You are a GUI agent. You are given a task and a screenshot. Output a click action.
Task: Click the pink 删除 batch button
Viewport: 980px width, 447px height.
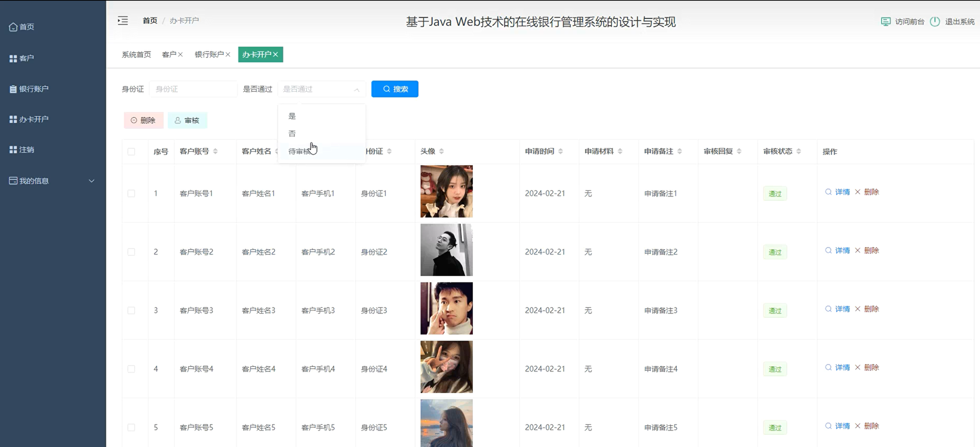click(x=143, y=121)
